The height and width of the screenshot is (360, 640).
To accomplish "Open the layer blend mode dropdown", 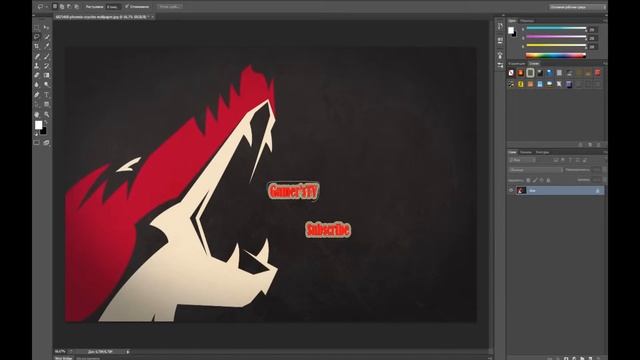I will click(x=536, y=170).
